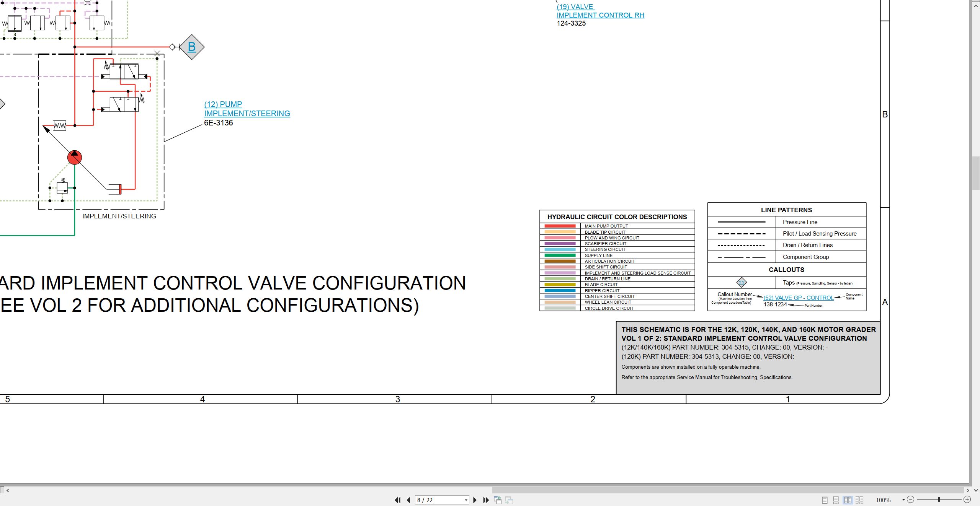This screenshot has width=980, height=506.
Task: Click the SCARIFIER CIRCUIT purple swatch
Action: [560, 244]
